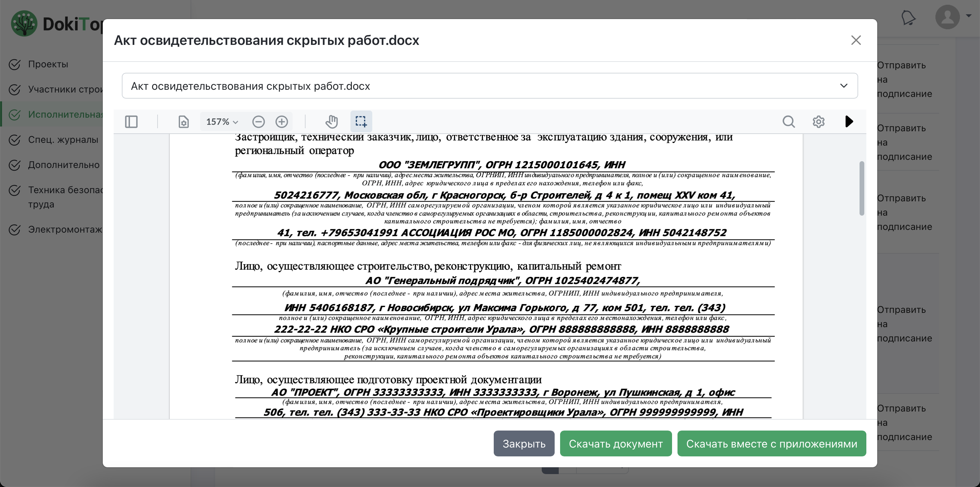Click the black play arrow icon
Image resolution: width=980 pixels, height=487 pixels.
click(x=849, y=122)
